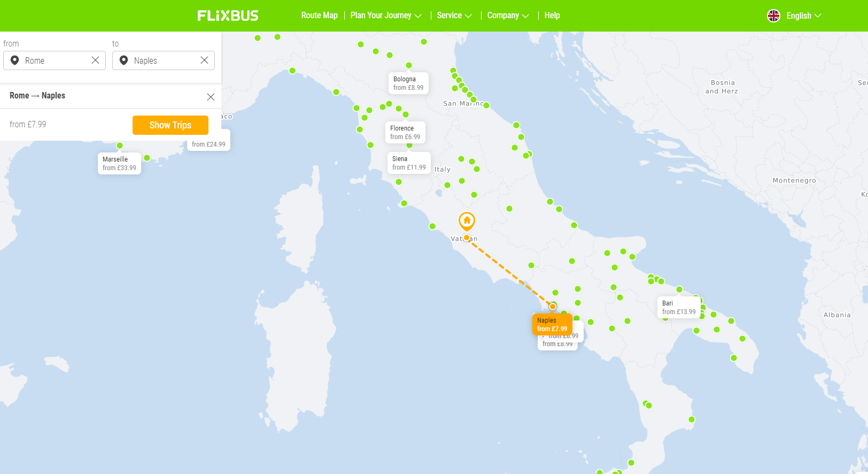Expand the Company menu

tap(508, 16)
